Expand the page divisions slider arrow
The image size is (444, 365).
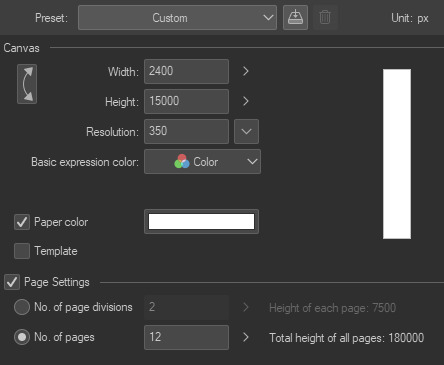(x=246, y=307)
